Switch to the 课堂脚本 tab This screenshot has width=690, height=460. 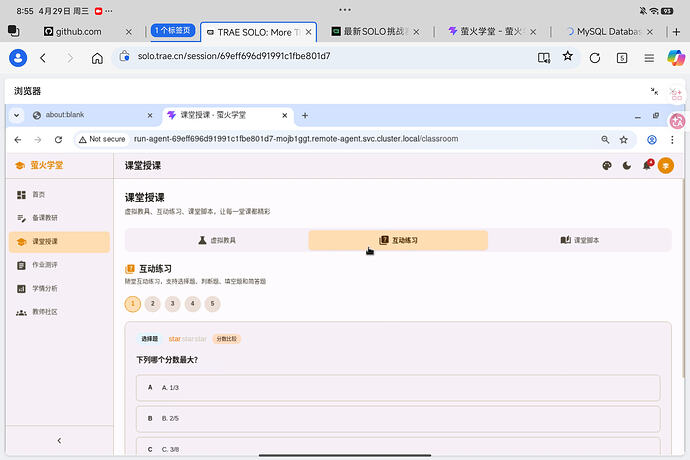pyautogui.click(x=580, y=240)
